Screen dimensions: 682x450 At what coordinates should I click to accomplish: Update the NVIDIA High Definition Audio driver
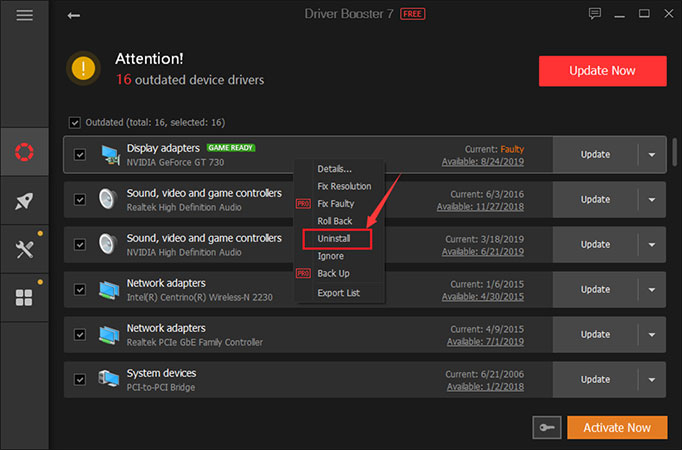coord(595,245)
